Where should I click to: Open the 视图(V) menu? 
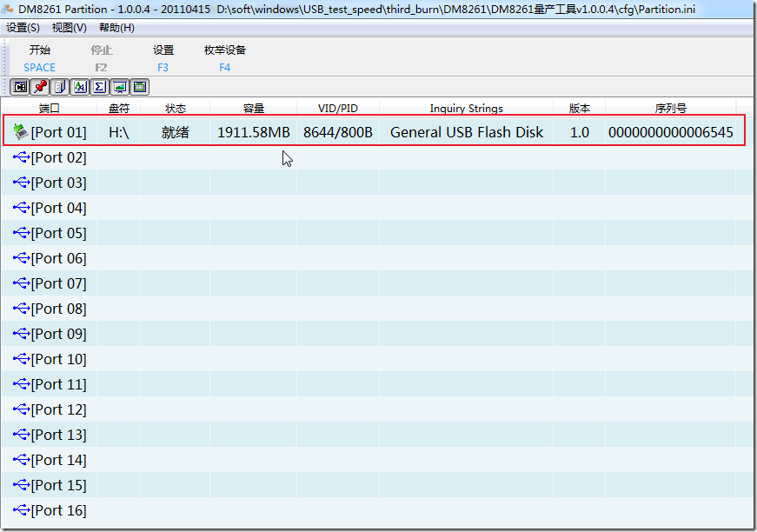click(69, 28)
